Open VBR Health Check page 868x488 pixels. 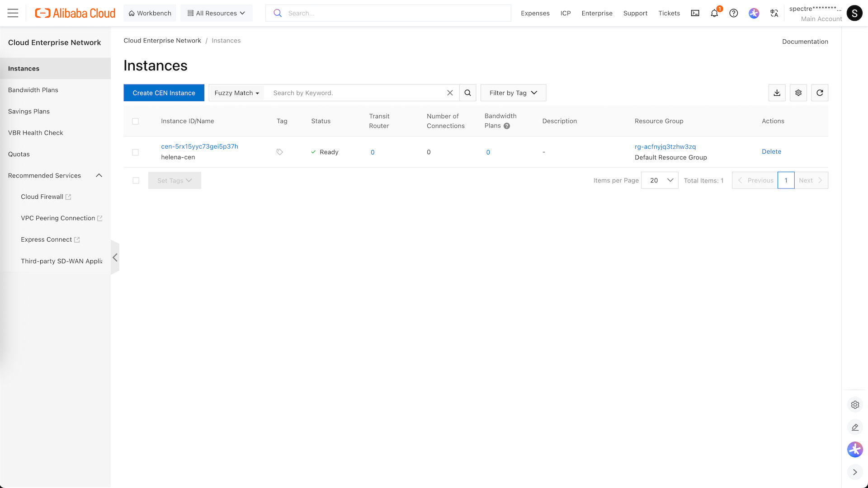[35, 133]
